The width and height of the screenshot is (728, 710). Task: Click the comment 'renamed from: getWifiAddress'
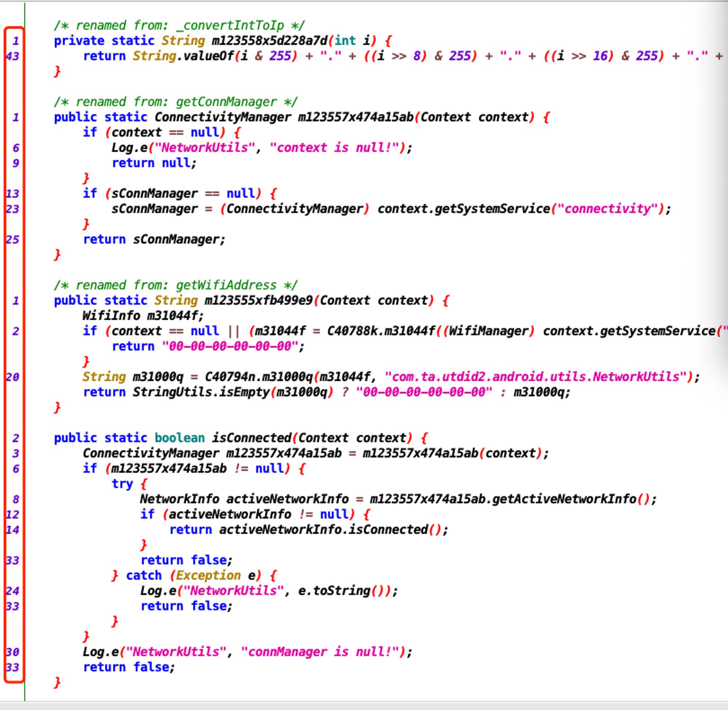(x=176, y=285)
